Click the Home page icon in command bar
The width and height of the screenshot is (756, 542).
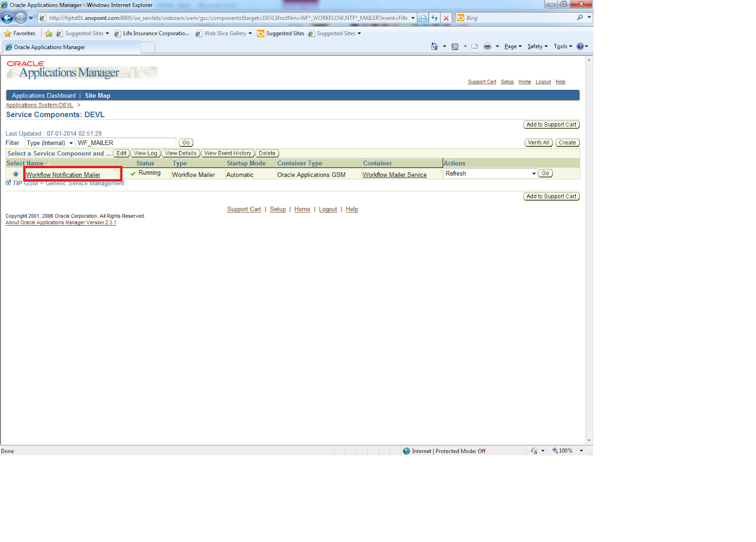pos(435,46)
